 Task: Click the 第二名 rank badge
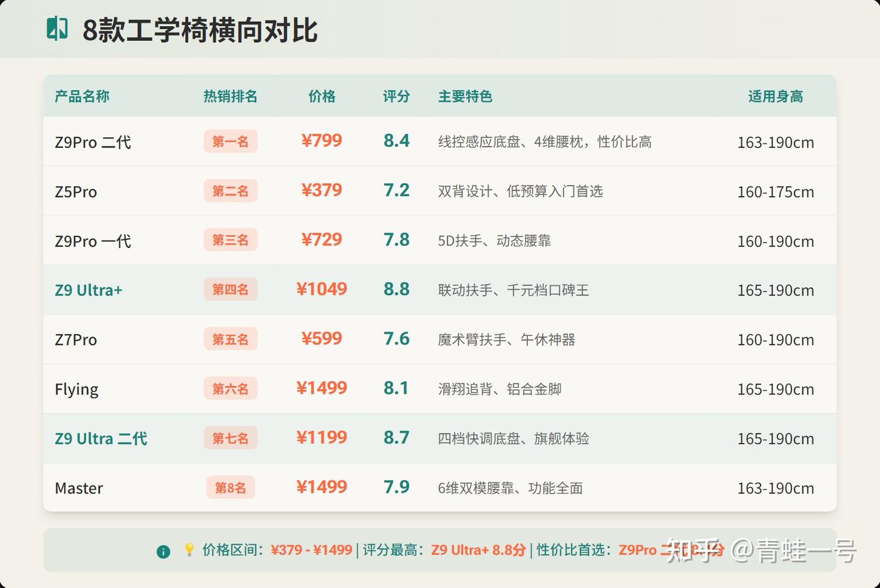[230, 191]
